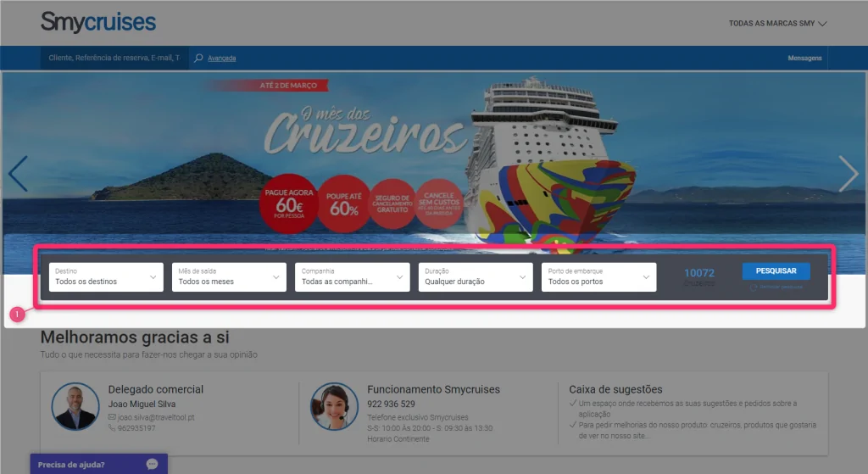This screenshot has width=868, height=474.
Task: Open the Avançada search link
Action: coord(221,59)
